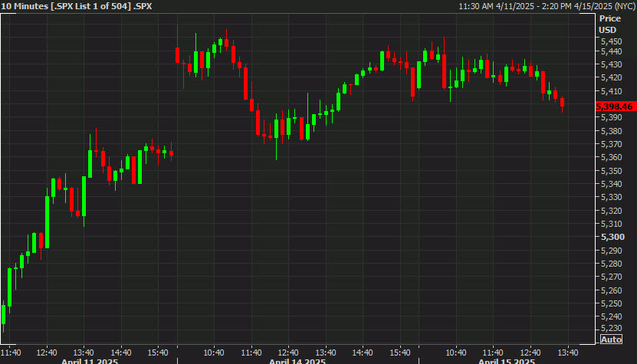Image resolution: width=637 pixels, height=364 pixels.
Task: Click the 5,450 price axis label
Action: coord(612,41)
